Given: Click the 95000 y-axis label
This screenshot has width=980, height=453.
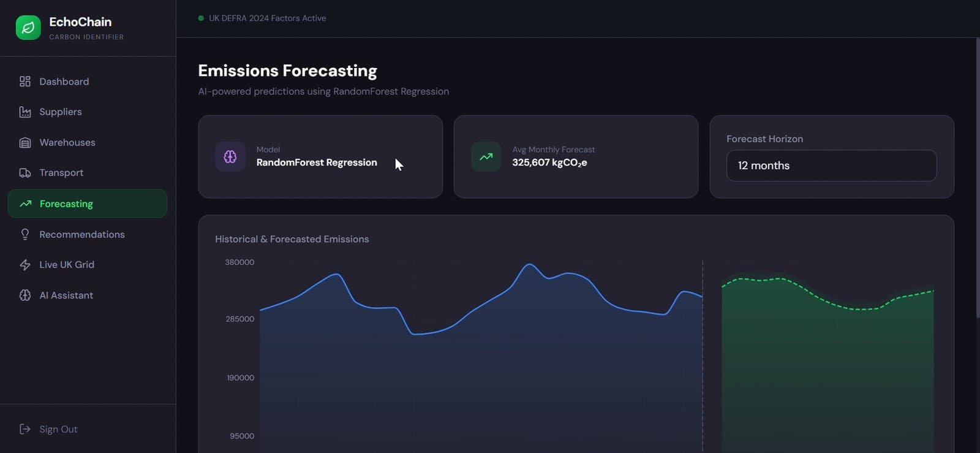Looking at the screenshot, I should pos(242,436).
